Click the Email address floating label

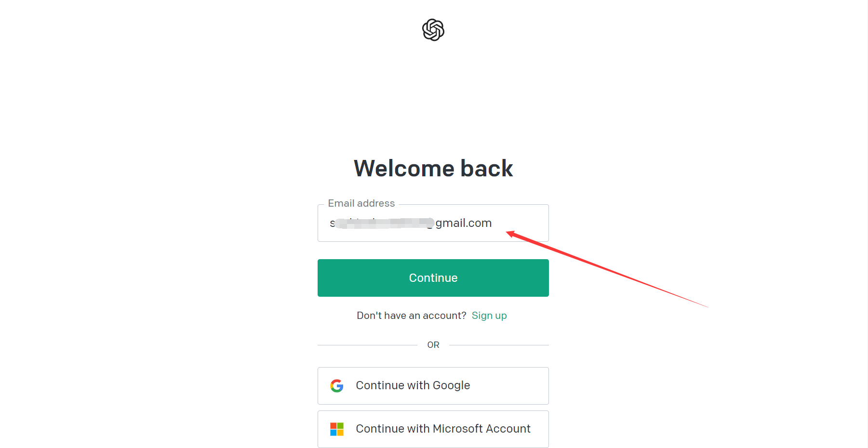click(361, 203)
